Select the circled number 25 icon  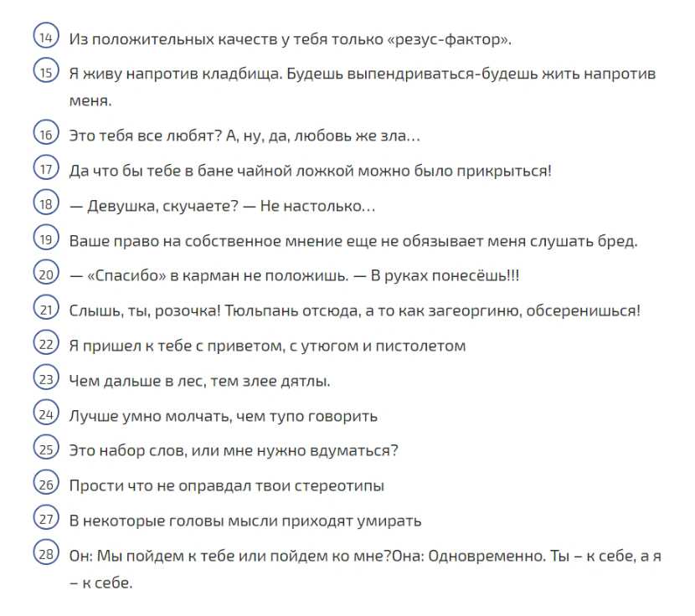tap(46, 448)
